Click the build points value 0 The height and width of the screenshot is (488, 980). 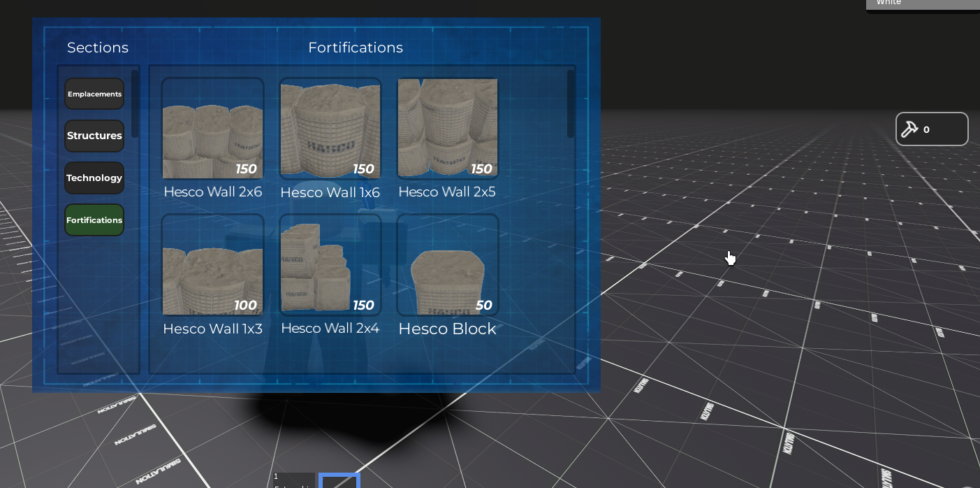pos(926,129)
